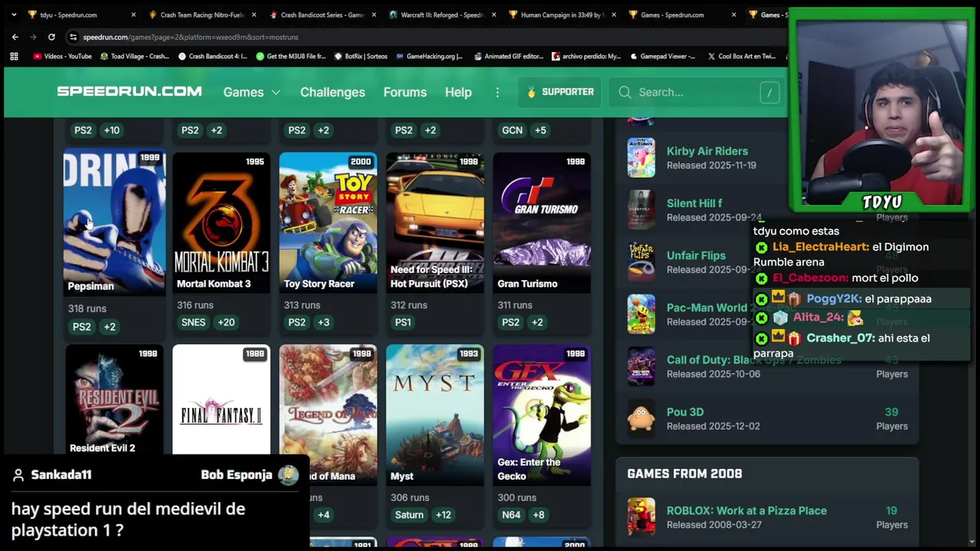Open the Unfair Flips link

696,256
